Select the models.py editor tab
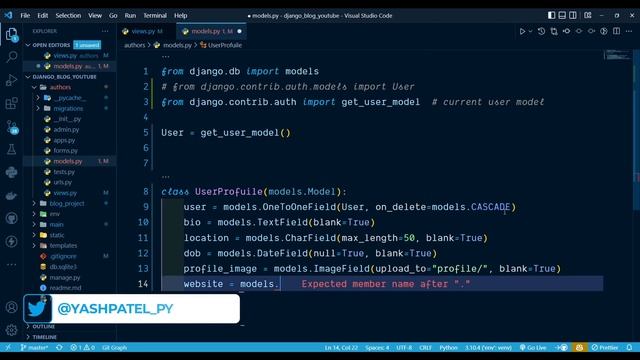Image resolution: width=640 pixels, height=360 pixels. coord(212,31)
